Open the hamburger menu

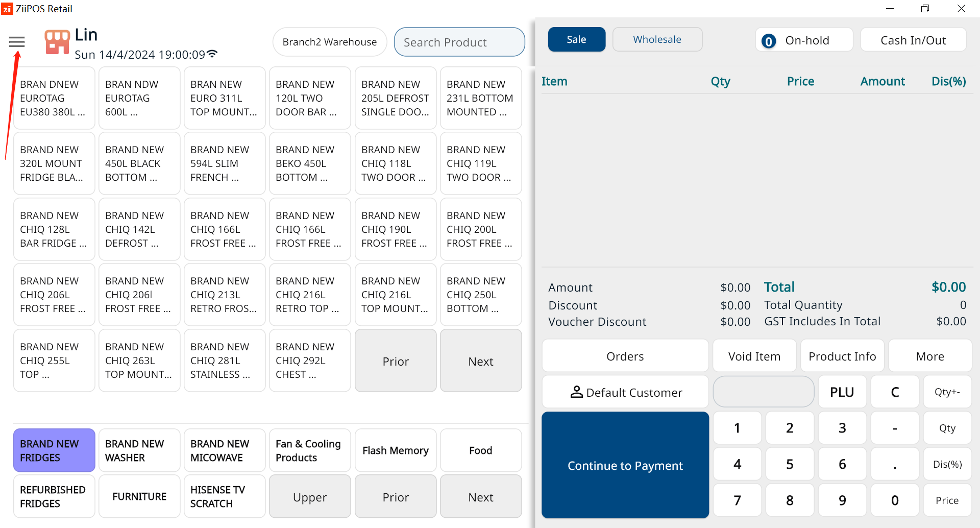pos(17,42)
